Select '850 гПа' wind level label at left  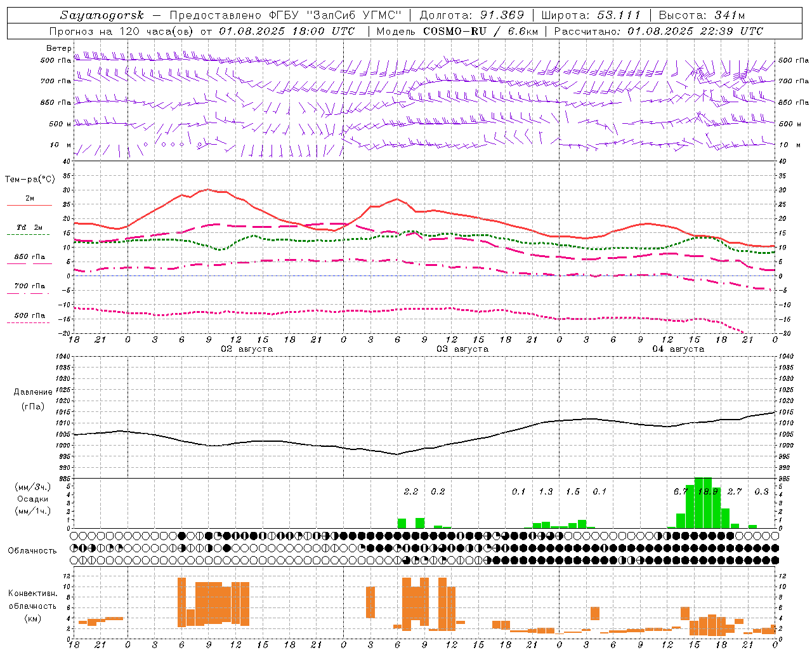click(x=56, y=102)
